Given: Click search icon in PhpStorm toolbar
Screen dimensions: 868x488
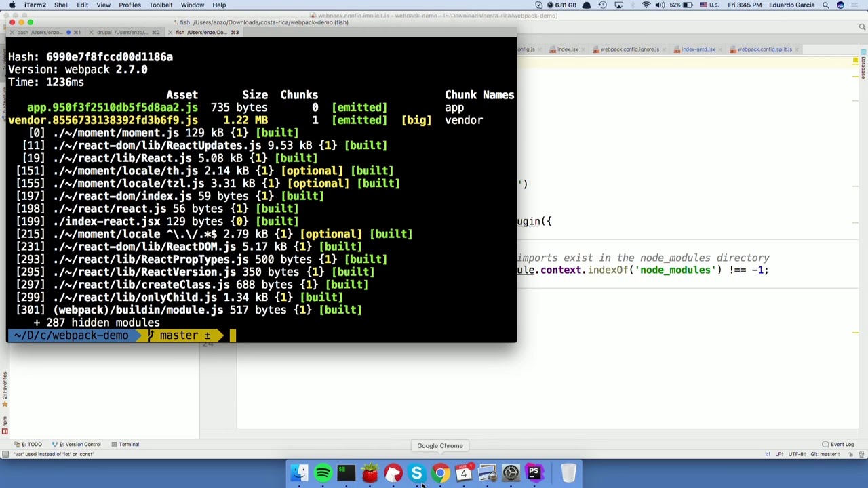Looking at the screenshot, I should point(862,27).
